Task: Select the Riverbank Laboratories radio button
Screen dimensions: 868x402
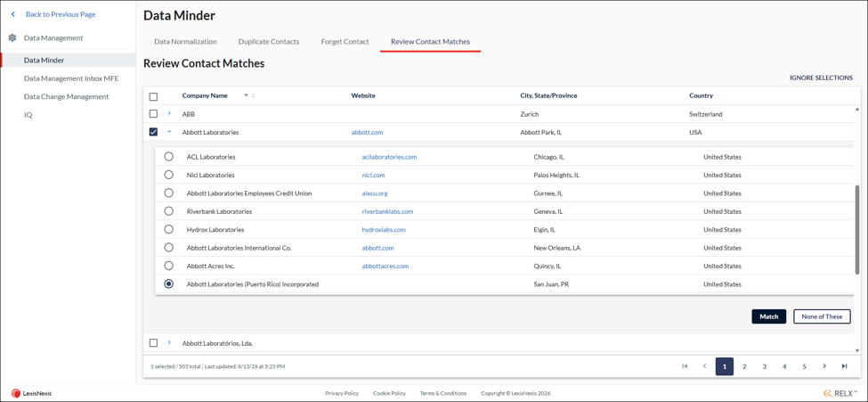Action: pos(169,211)
